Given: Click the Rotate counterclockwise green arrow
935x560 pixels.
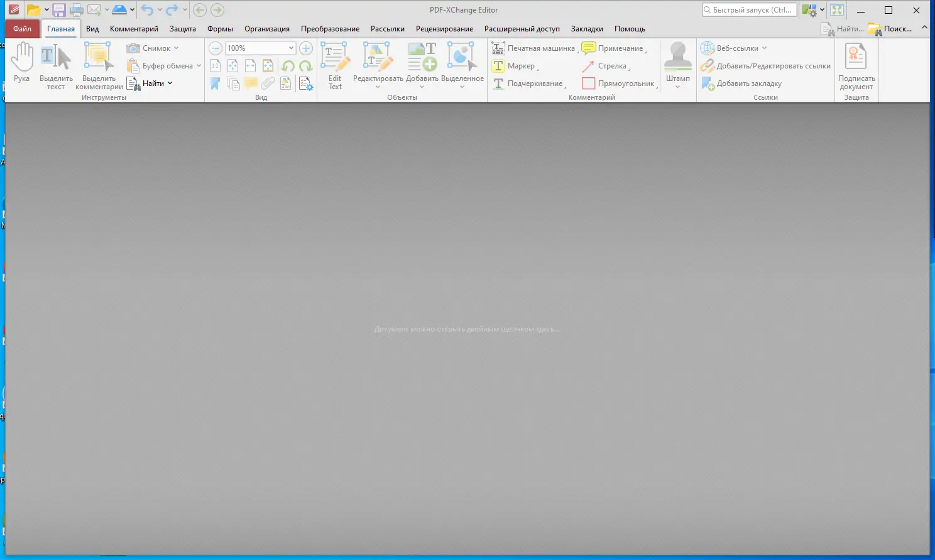Looking at the screenshot, I should tap(288, 66).
